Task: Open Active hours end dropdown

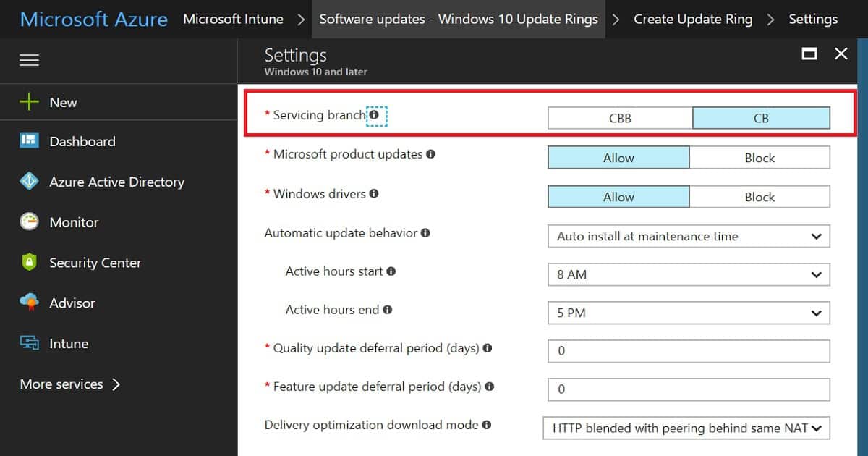Action: (689, 313)
